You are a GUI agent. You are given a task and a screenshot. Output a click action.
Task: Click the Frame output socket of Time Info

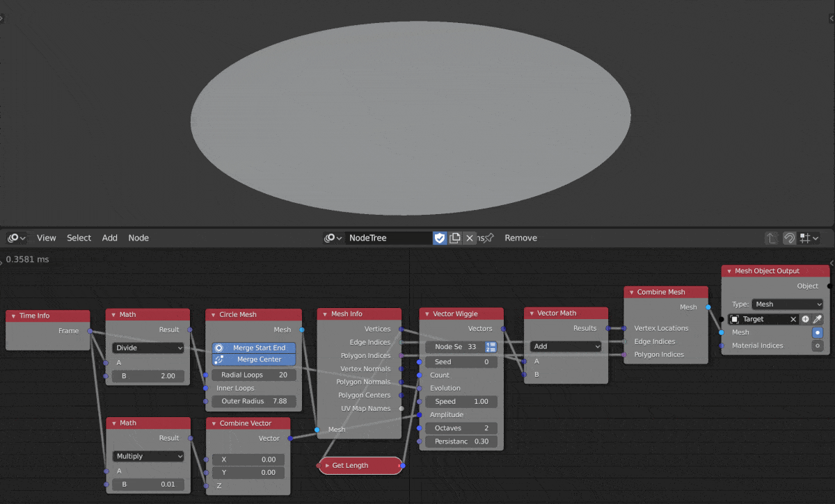(90, 331)
